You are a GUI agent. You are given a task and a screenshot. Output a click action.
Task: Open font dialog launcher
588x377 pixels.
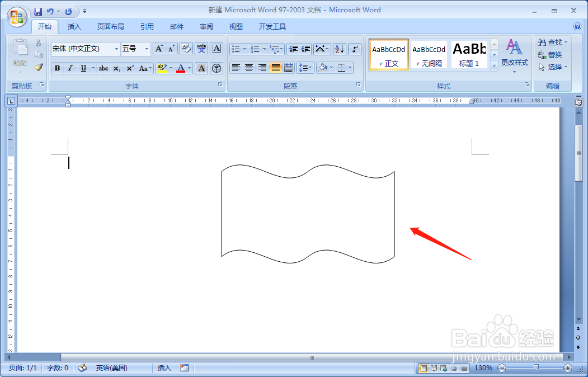(220, 85)
